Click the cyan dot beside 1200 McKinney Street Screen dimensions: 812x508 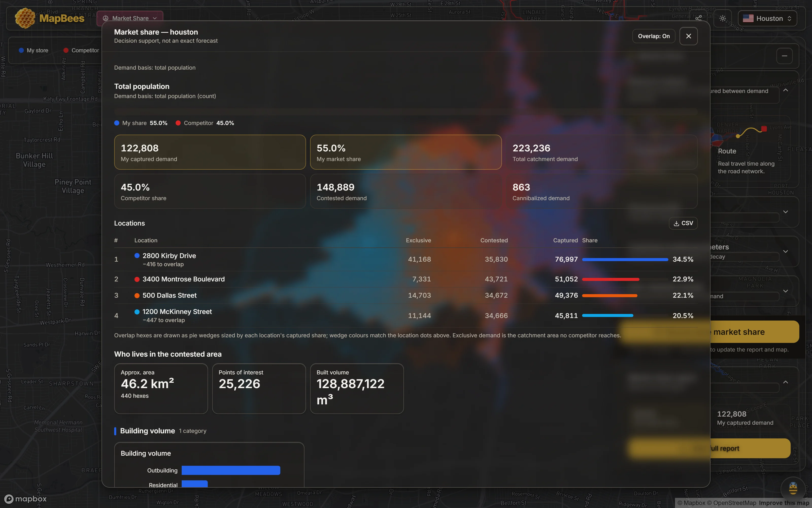[x=137, y=312]
